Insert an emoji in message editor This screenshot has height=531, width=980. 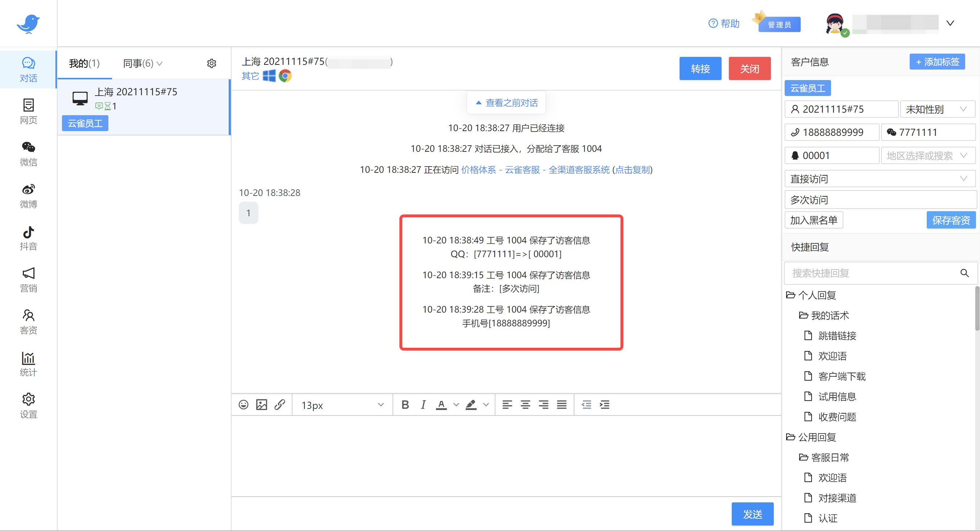pyautogui.click(x=244, y=405)
